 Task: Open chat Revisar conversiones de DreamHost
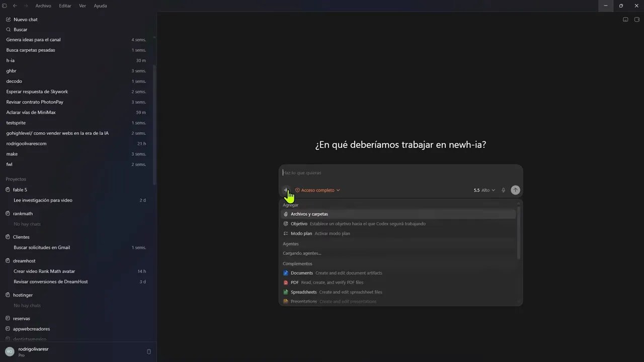[76, 282]
